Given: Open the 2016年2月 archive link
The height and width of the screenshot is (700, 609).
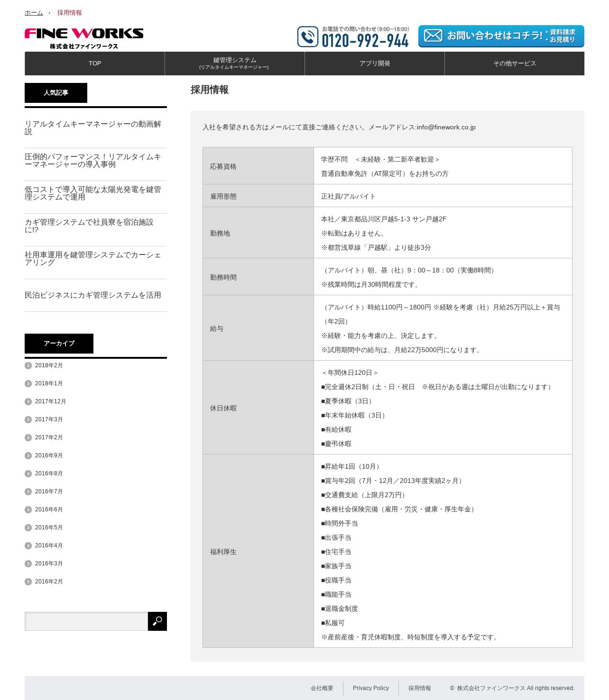Looking at the screenshot, I should [x=49, y=582].
